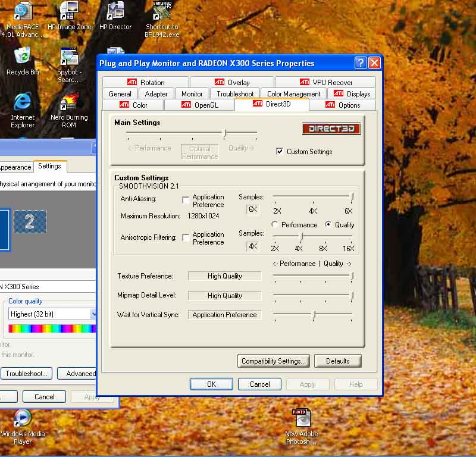Open the Recycle Bin desktop icon
This screenshot has height=457, width=476.
22,57
